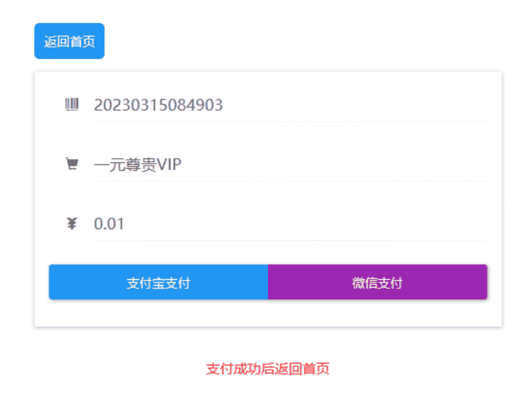Screen dimensions: 532x411
Task: Select the order number 20230315084903 text
Action: point(158,105)
